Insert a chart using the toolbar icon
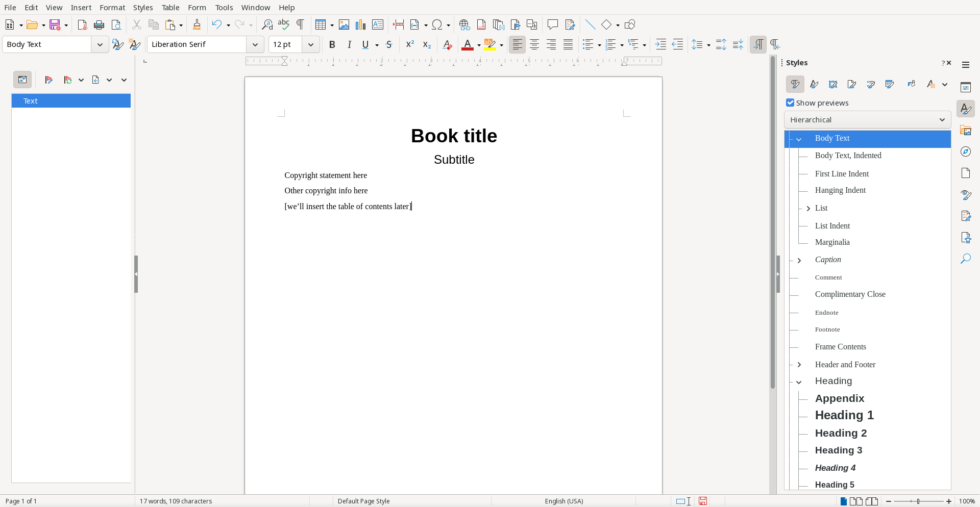The image size is (980, 507). [361, 24]
